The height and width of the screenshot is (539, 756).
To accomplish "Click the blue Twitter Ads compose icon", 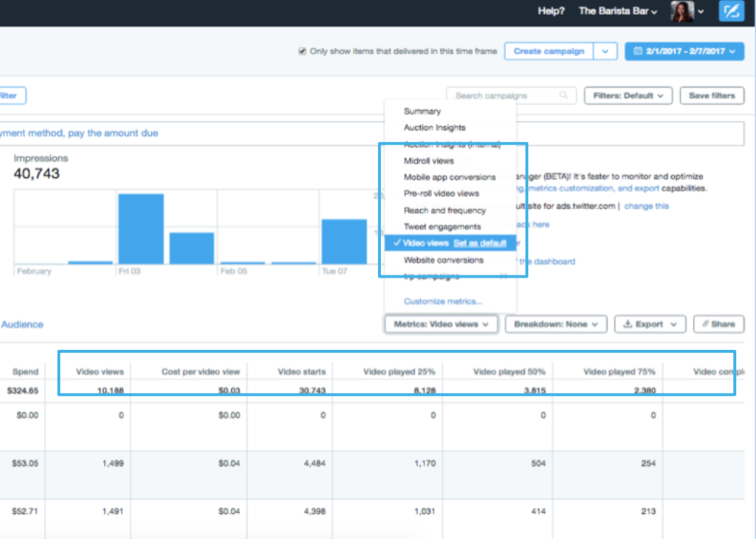I will [x=731, y=11].
